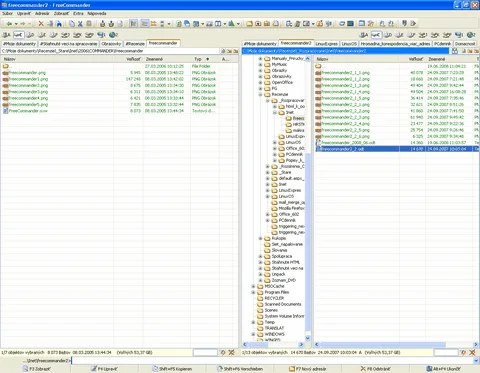Collapse the Recenzie folder in tree
Screen dimensions: 480x373
point(260,95)
